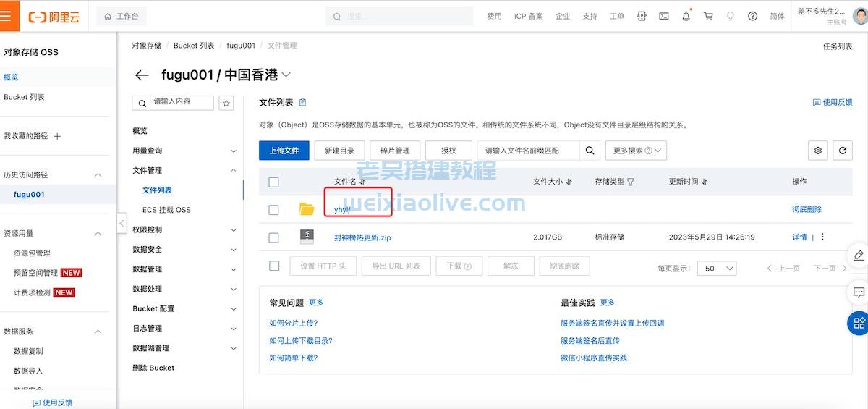The width and height of the screenshot is (868, 409).
Task: Focus the file name prefix search field
Action: click(x=529, y=151)
